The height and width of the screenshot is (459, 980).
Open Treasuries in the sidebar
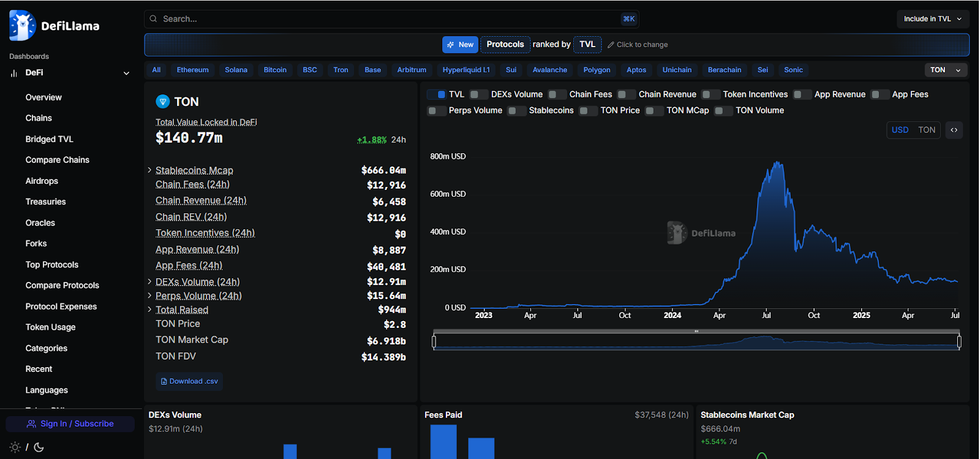45,202
